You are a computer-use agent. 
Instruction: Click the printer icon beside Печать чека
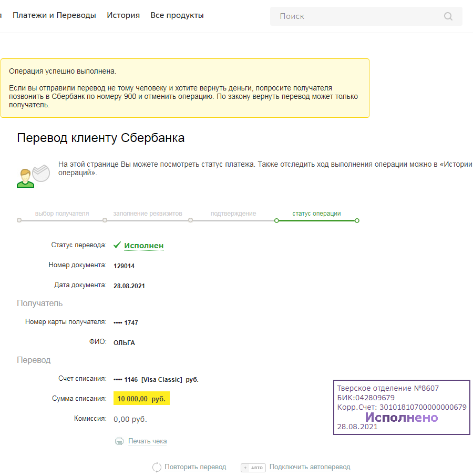(x=119, y=441)
